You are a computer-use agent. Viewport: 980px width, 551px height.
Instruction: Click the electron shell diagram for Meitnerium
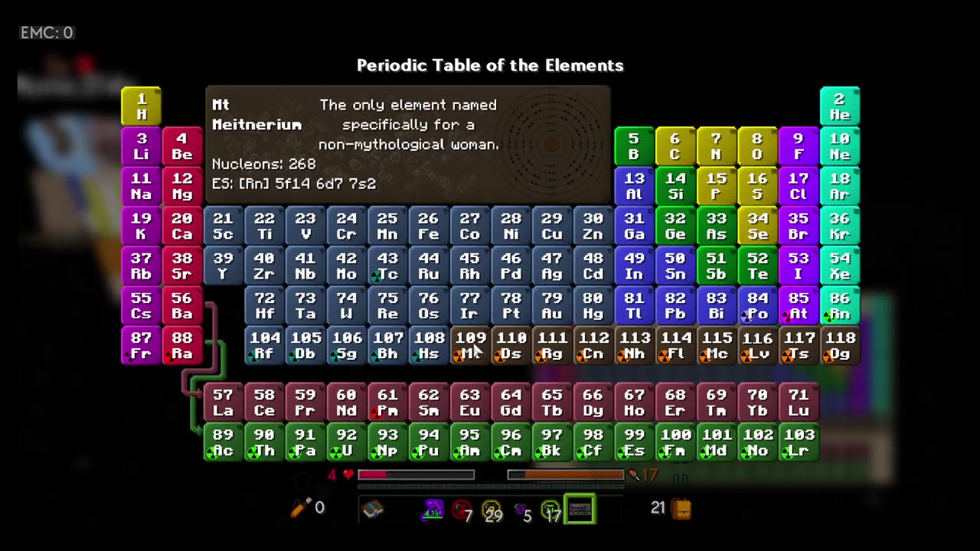point(551,144)
